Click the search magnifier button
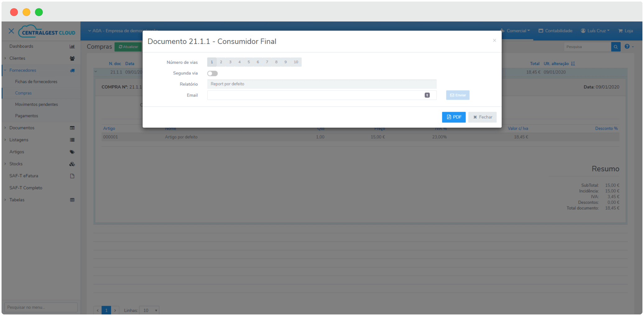 coord(615,47)
